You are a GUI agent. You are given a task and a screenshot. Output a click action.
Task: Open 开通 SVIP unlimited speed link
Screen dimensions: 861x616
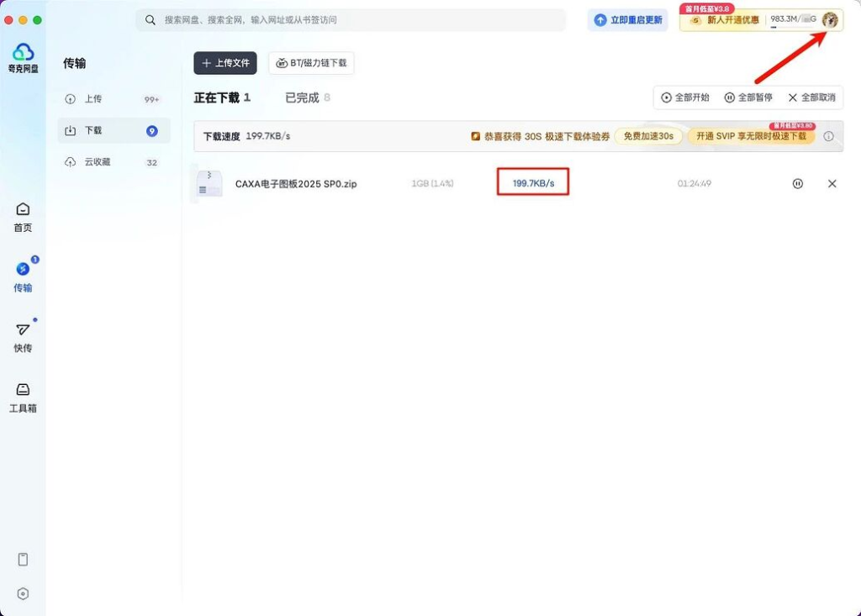(x=749, y=135)
